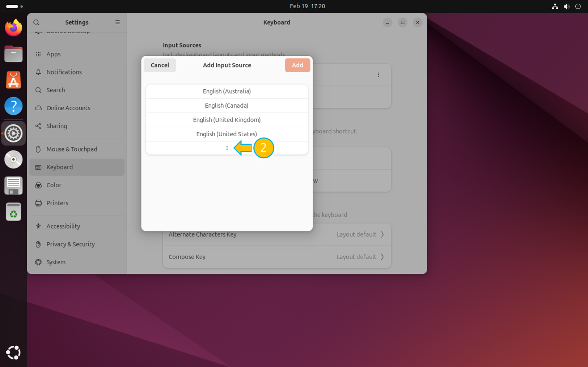
Task: Click the network status icon in top bar
Action: pos(555,6)
